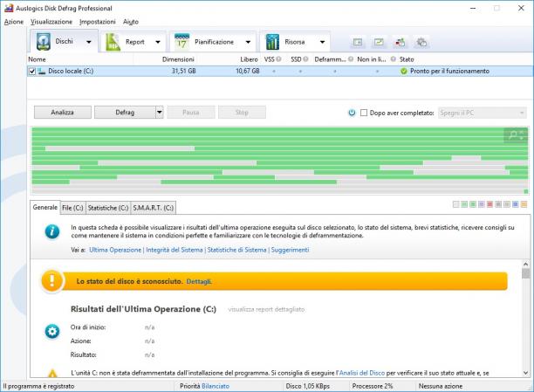Uncheck the Disco locale (C:) checkbox

point(32,72)
